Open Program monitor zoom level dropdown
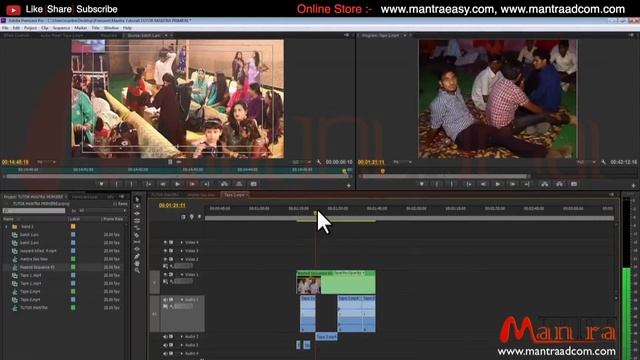 tap(402, 162)
